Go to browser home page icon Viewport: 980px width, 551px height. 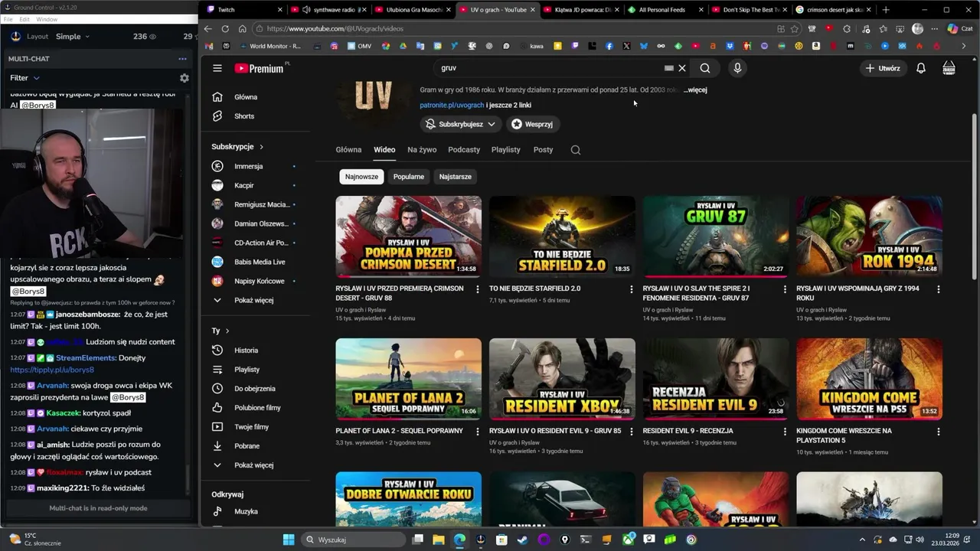(242, 29)
